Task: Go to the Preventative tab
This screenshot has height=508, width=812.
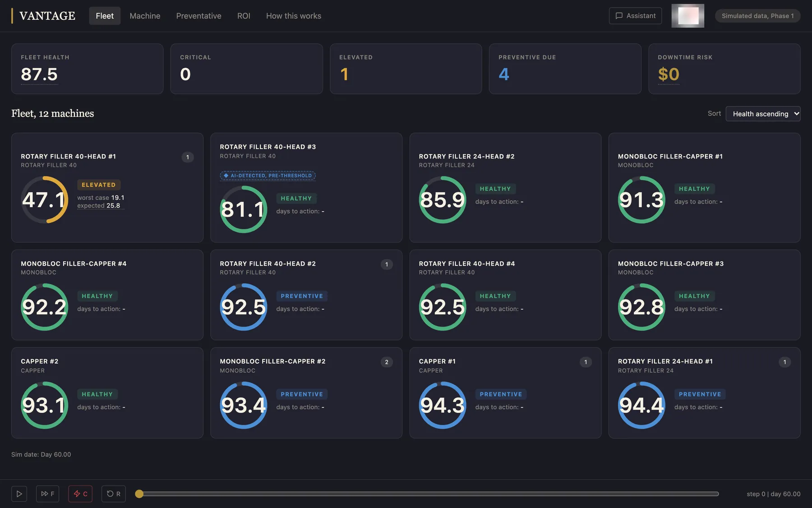Action: pos(198,16)
